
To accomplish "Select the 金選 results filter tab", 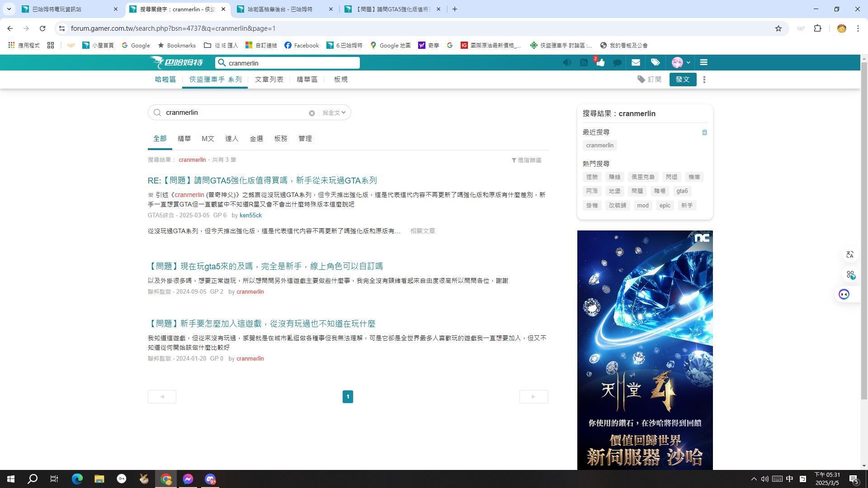I will tap(256, 139).
